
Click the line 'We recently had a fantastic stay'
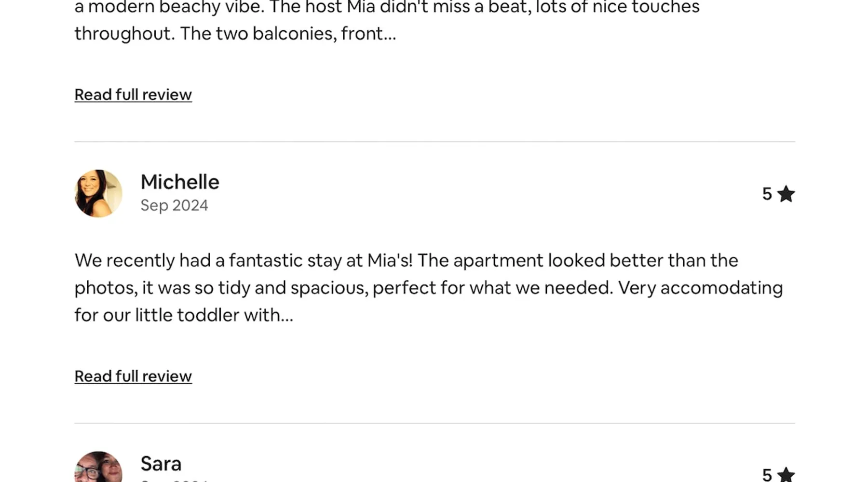[406, 260]
